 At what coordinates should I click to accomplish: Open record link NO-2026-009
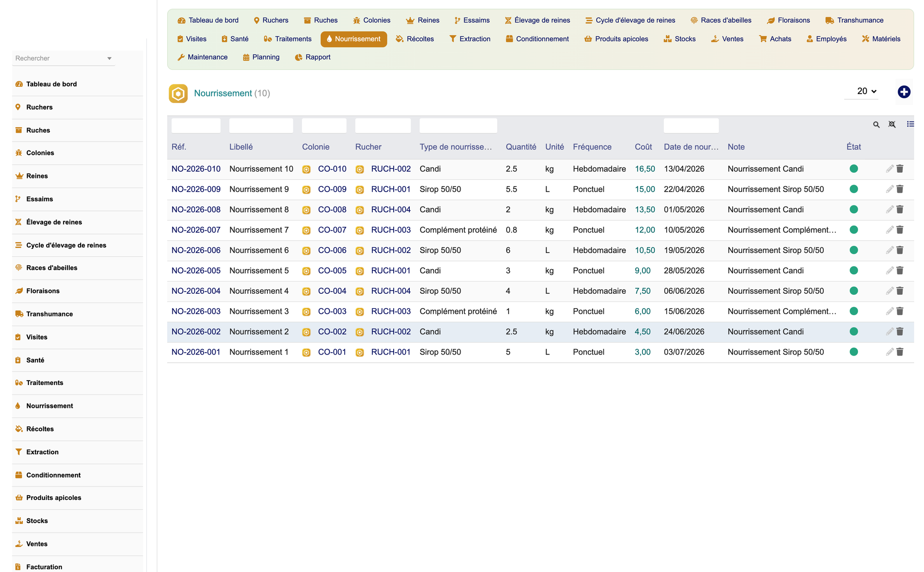(196, 189)
